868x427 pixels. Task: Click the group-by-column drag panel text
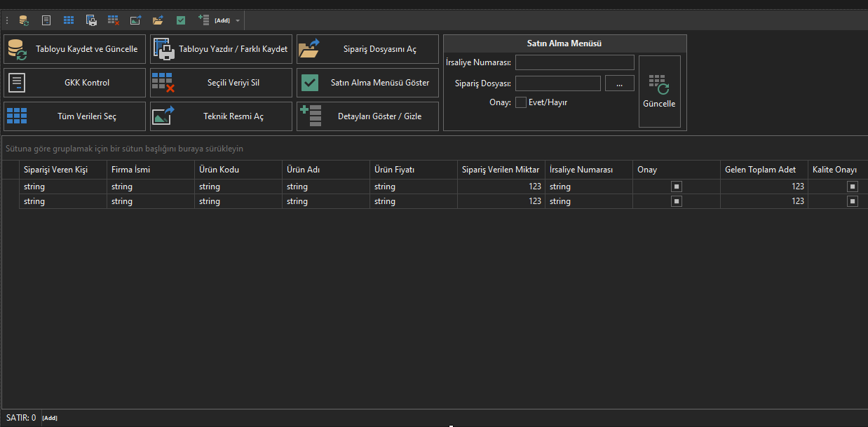pyautogui.click(x=125, y=149)
